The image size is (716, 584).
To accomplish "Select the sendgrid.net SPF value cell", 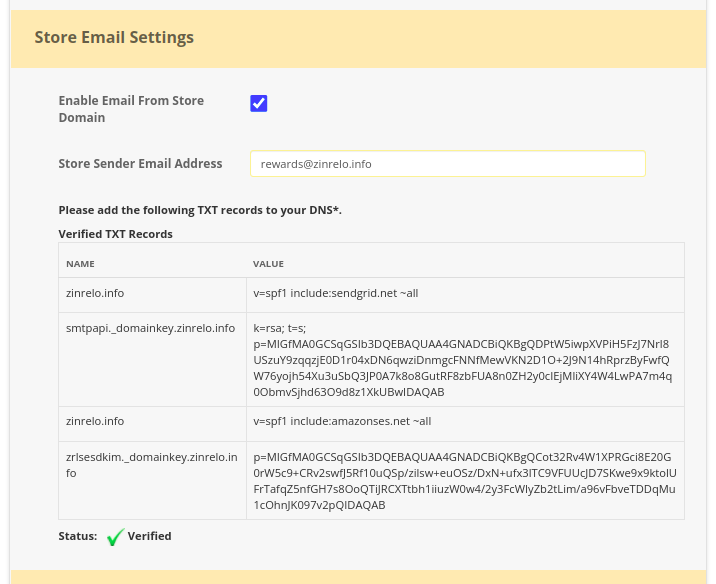I will pyautogui.click(x=465, y=295).
